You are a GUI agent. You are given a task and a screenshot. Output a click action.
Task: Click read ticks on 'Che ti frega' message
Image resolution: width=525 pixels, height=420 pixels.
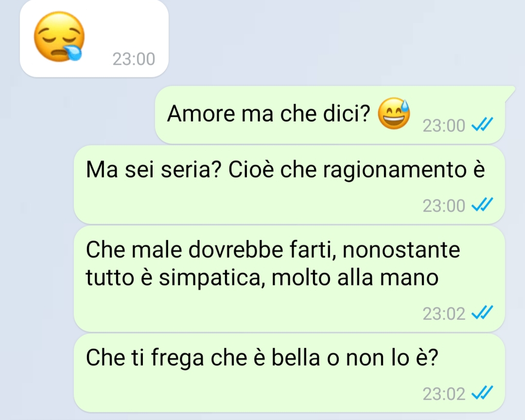pyautogui.click(x=482, y=393)
